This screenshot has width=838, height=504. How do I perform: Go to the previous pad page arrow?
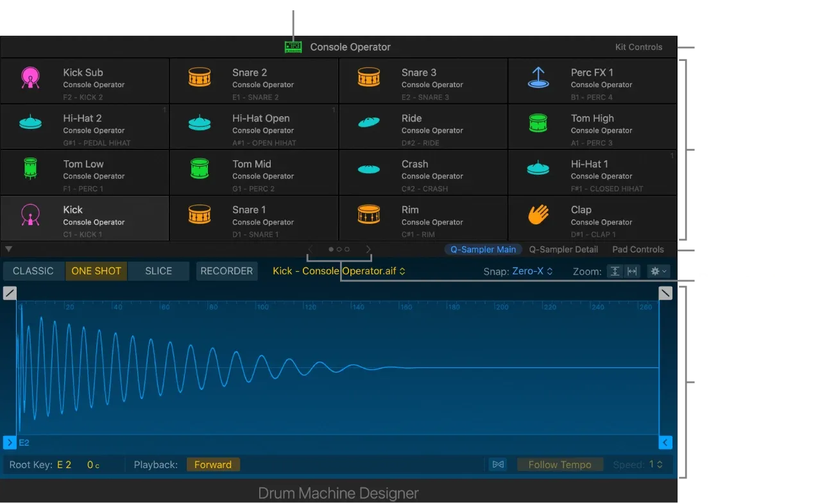click(311, 249)
